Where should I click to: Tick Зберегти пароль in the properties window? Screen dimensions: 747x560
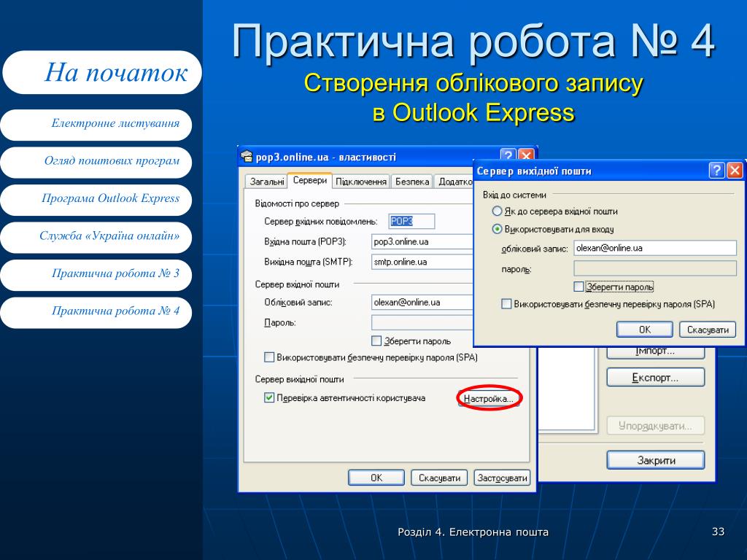376,341
